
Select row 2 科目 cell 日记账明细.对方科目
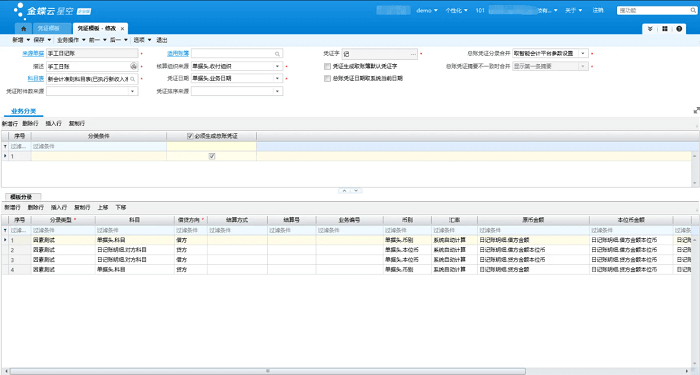click(134, 250)
